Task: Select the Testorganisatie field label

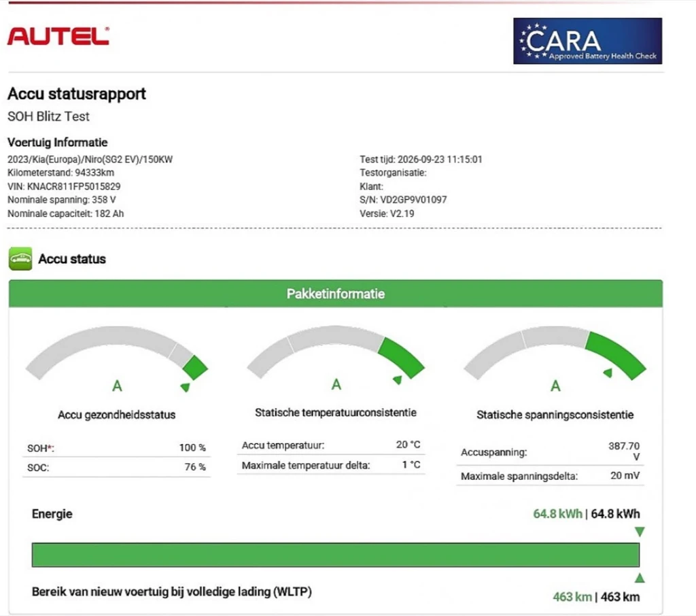Action: pos(393,173)
